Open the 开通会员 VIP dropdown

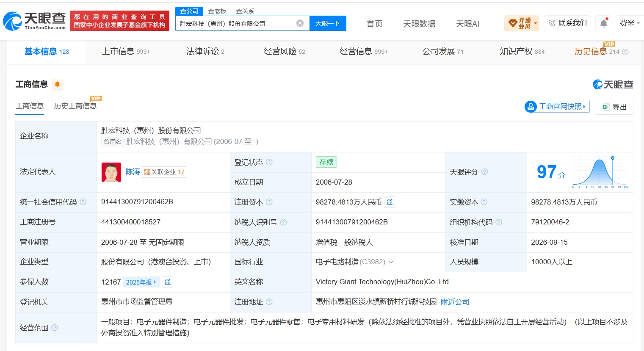point(522,23)
